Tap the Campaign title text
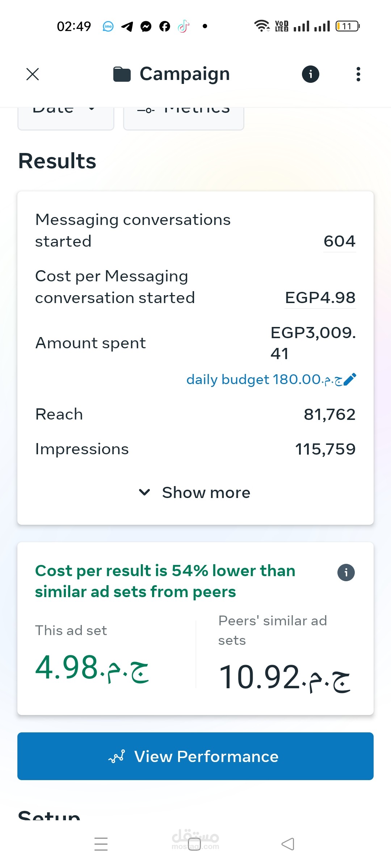 click(185, 74)
